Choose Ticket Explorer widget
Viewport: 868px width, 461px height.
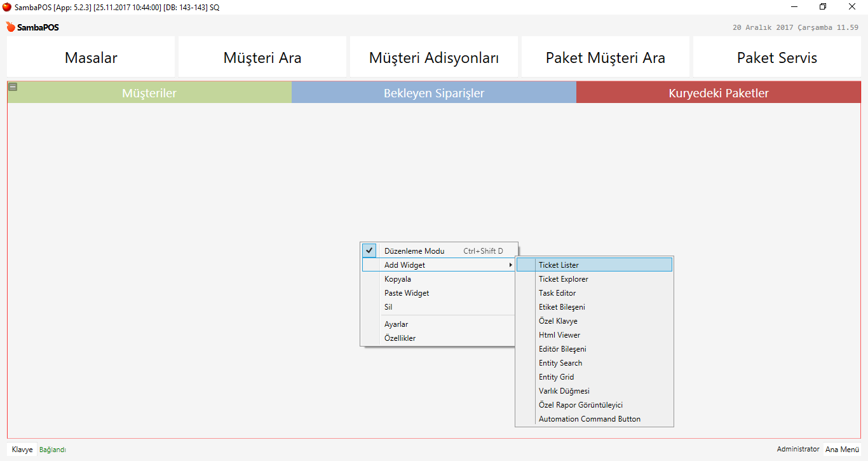pos(563,279)
